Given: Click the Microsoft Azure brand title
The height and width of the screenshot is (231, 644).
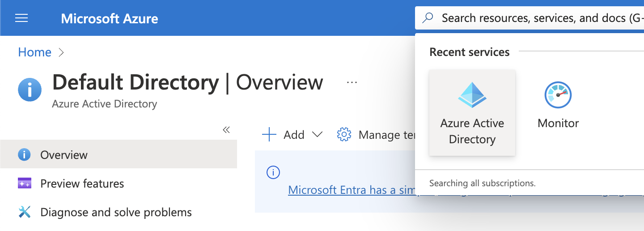Looking at the screenshot, I should [110, 19].
